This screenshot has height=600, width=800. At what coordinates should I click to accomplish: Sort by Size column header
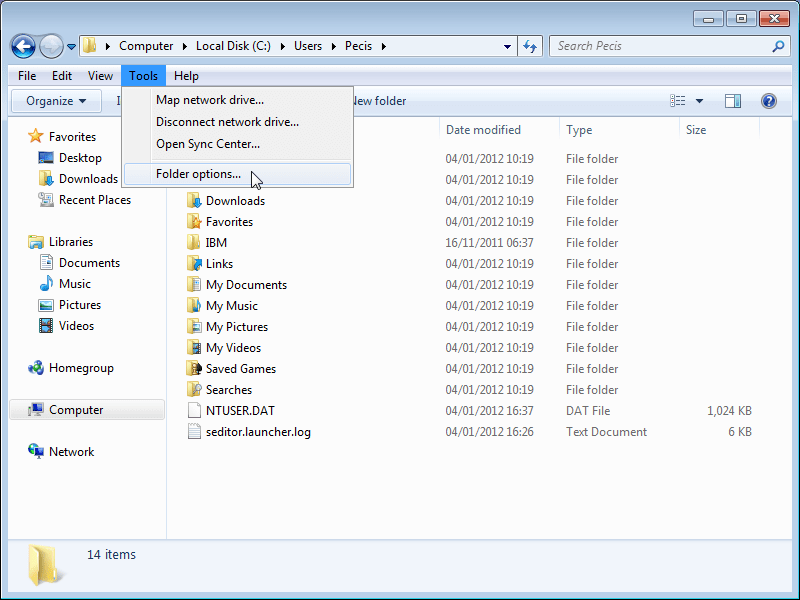[696, 130]
